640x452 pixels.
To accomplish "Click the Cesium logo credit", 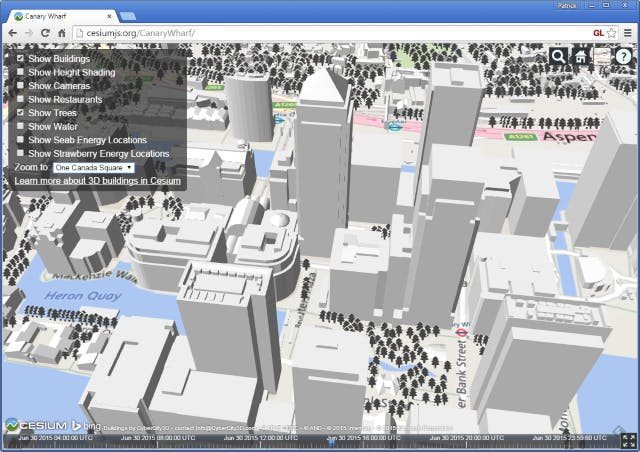I will (36, 425).
